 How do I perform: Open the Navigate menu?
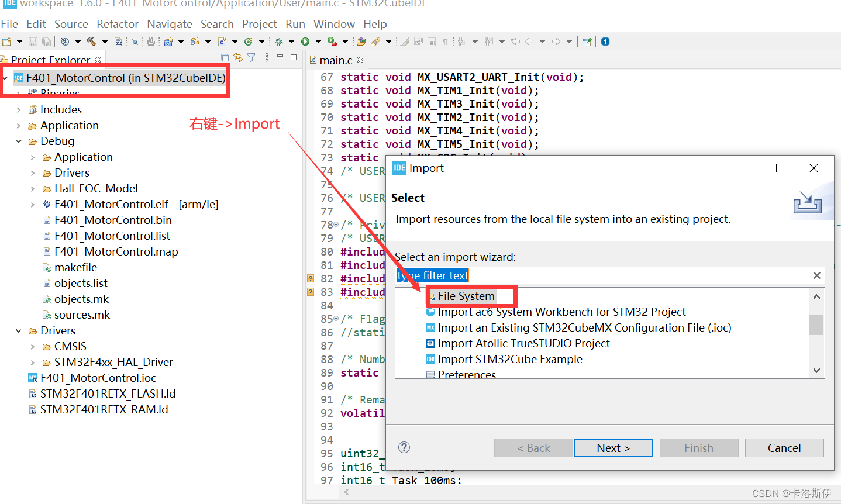pos(170,24)
